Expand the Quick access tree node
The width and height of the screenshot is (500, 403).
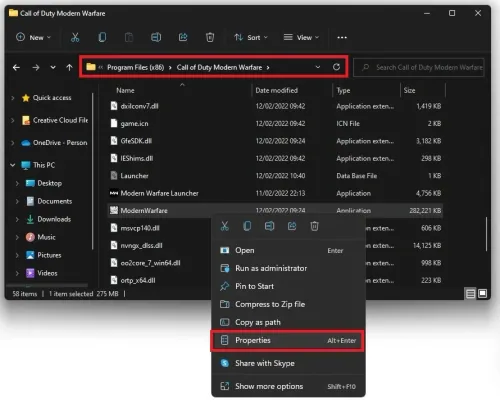[x=13, y=98]
